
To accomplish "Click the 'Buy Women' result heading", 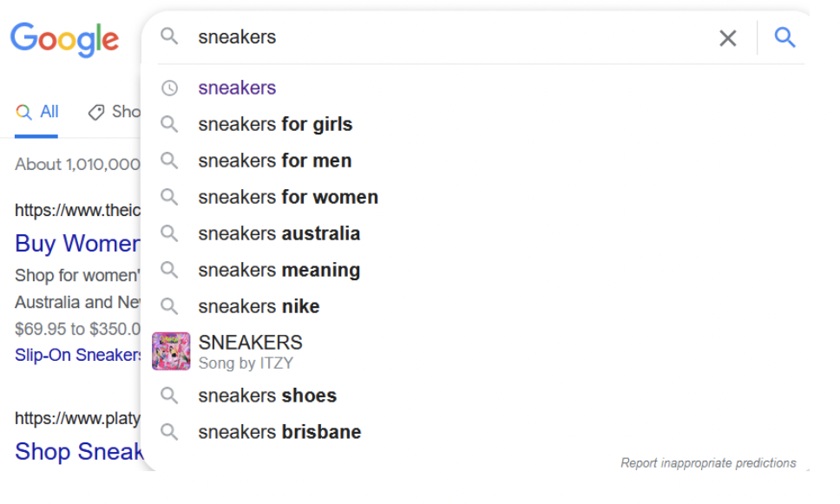I will click(x=76, y=244).
